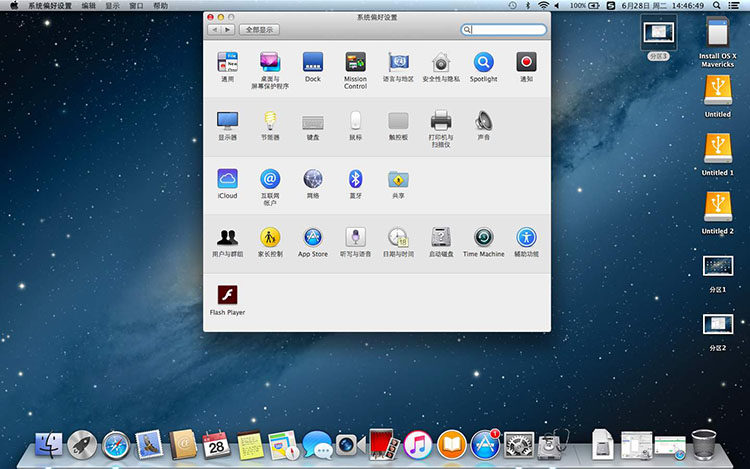Open Users & Groups (用户与群组) pane
The image size is (750, 469).
point(227,242)
